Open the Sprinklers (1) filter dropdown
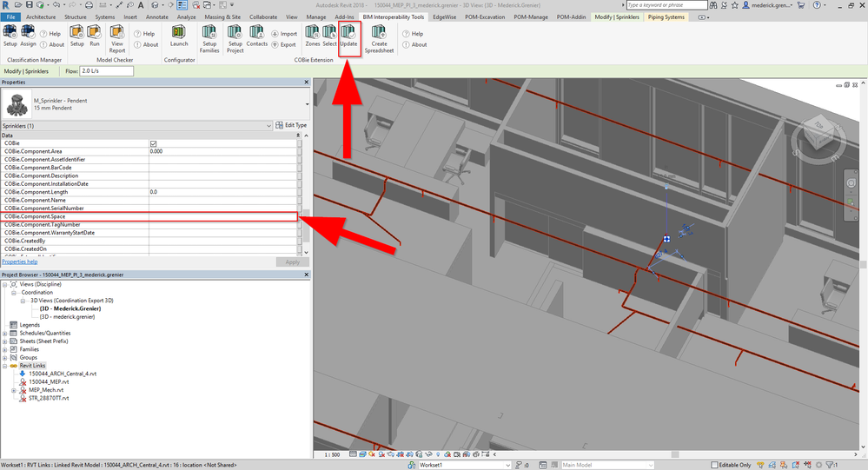This screenshot has height=470, width=868. pos(136,126)
